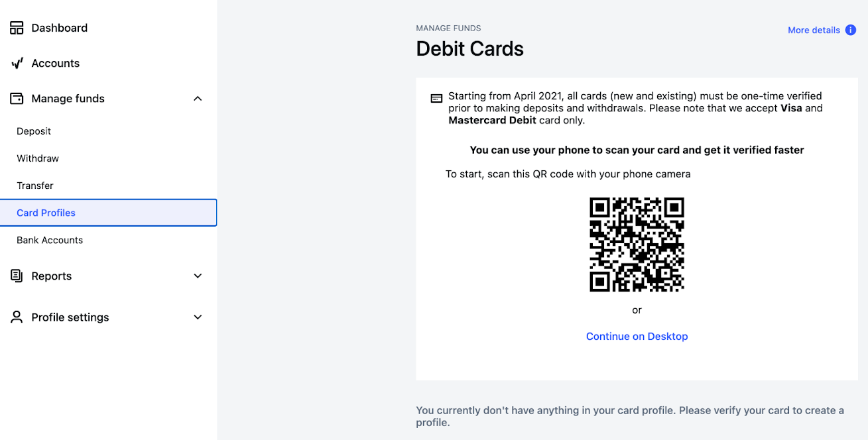Viewport: 868px width, 440px height.
Task: Click the Dashboard grid icon
Action: pos(17,28)
